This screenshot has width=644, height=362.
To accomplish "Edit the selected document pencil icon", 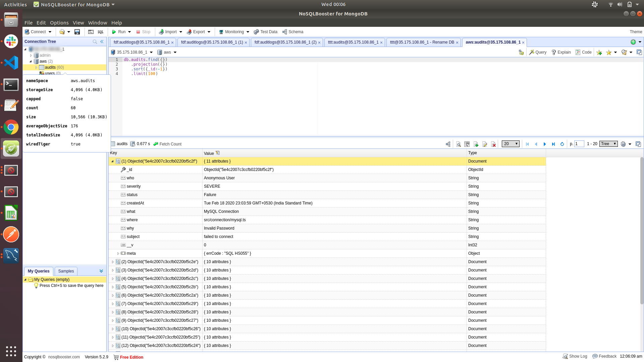I will [x=485, y=144].
